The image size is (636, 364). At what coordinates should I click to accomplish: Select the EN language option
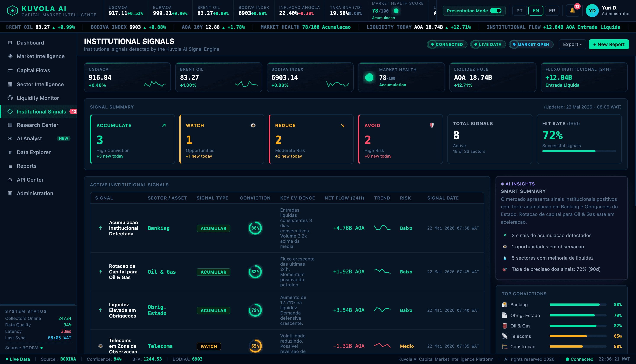[x=536, y=11]
